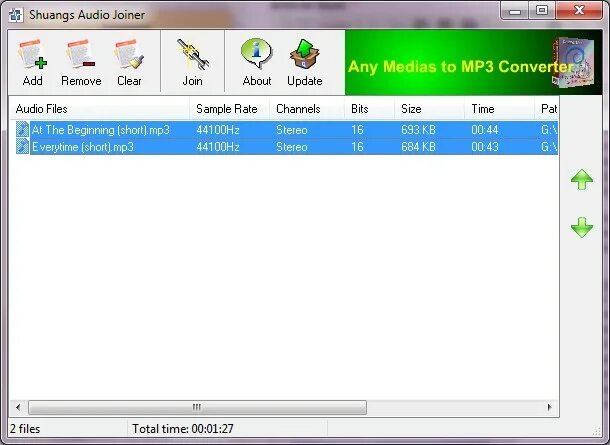Screen dimensions: 610x445
Task: Open the Any Medias to MP3 Converter banner
Action: (x=473, y=63)
